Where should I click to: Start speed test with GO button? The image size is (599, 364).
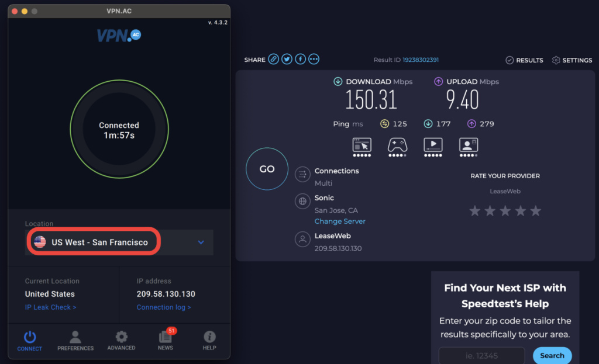267,169
